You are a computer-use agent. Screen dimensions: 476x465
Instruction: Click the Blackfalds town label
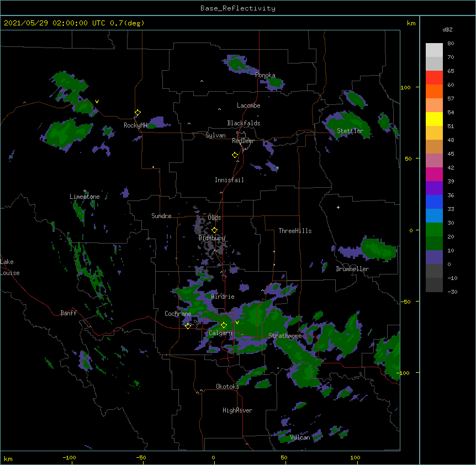pyautogui.click(x=244, y=123)
